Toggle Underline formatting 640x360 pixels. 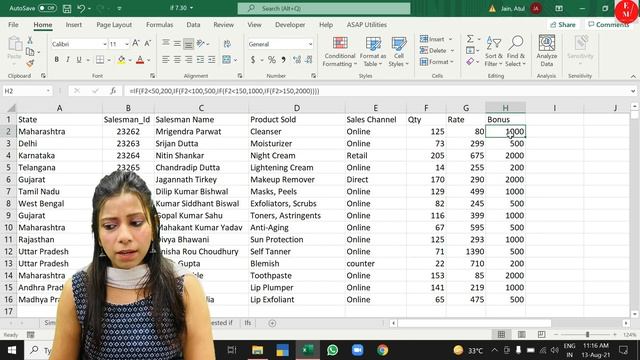click(79, 60)
